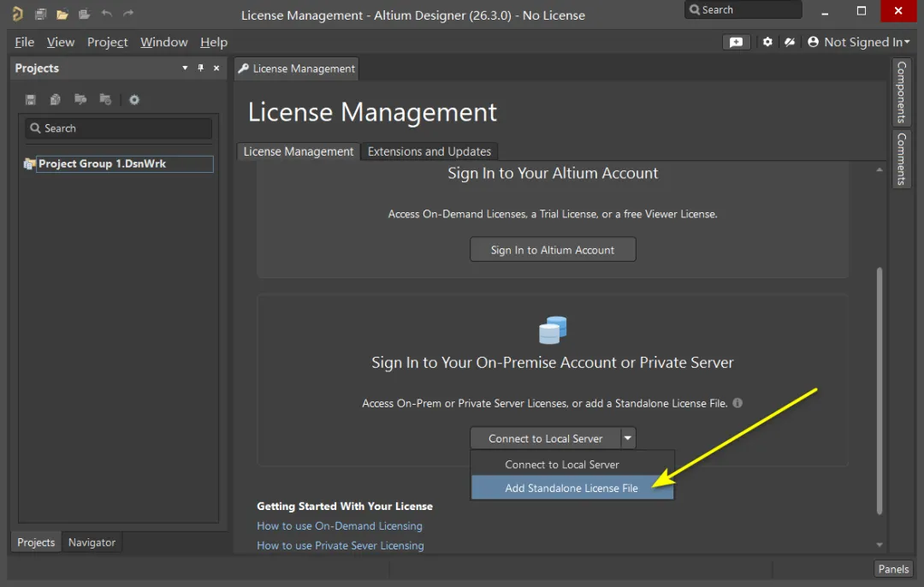
Task: Select the inner License Management tab
Action: coord(299,151)
